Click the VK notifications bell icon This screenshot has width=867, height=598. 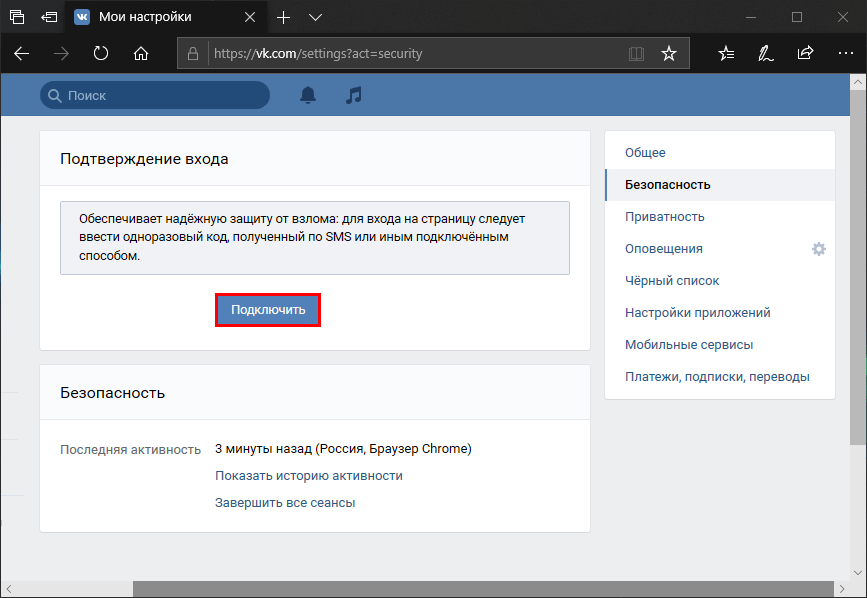308,95
